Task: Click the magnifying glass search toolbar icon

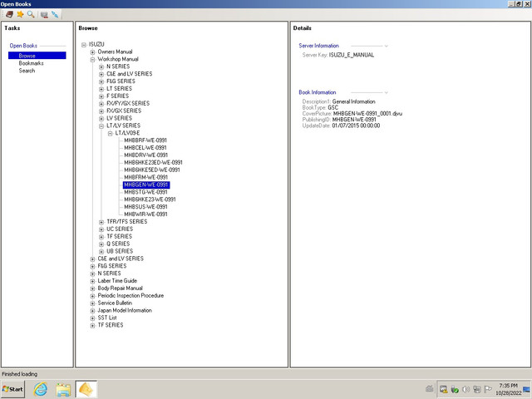Action: click(31, 14)
